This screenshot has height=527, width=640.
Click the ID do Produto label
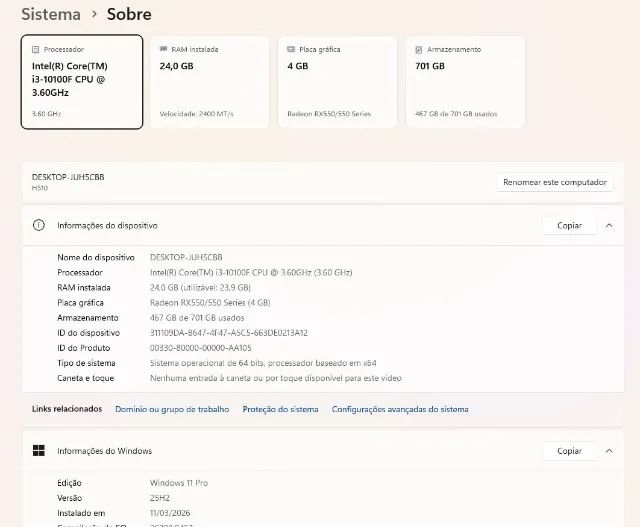tap(84, 348)
